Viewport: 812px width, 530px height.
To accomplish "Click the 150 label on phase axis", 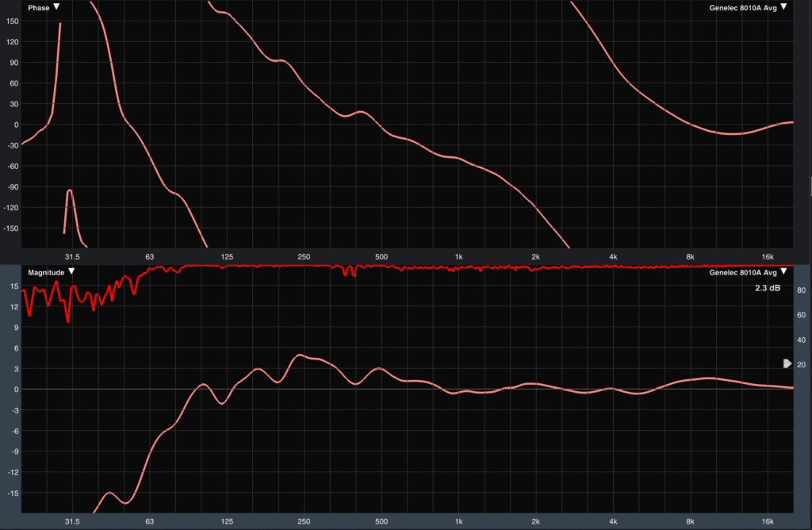I will 12,21.
